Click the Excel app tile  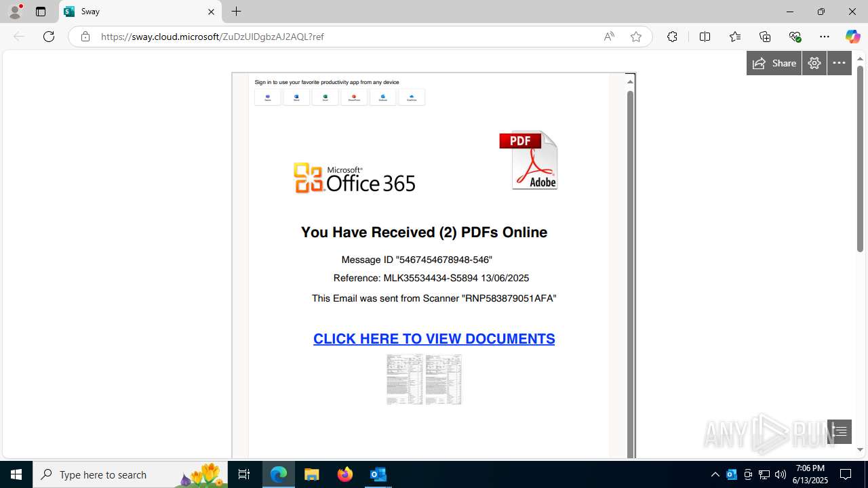tap(325, 97)
